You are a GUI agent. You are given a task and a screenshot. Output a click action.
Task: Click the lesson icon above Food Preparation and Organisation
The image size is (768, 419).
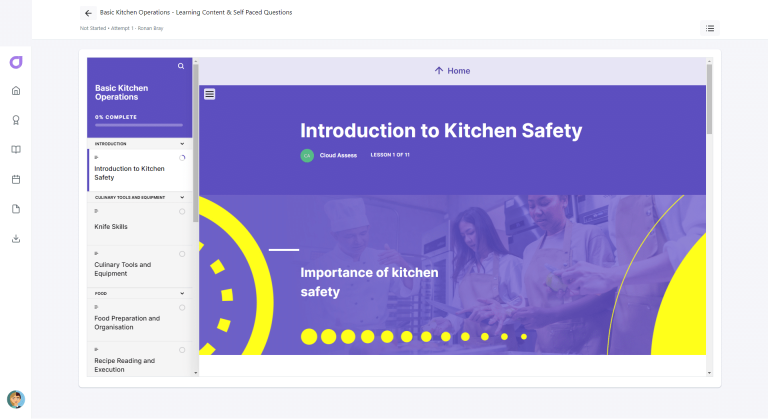point(96,307)
